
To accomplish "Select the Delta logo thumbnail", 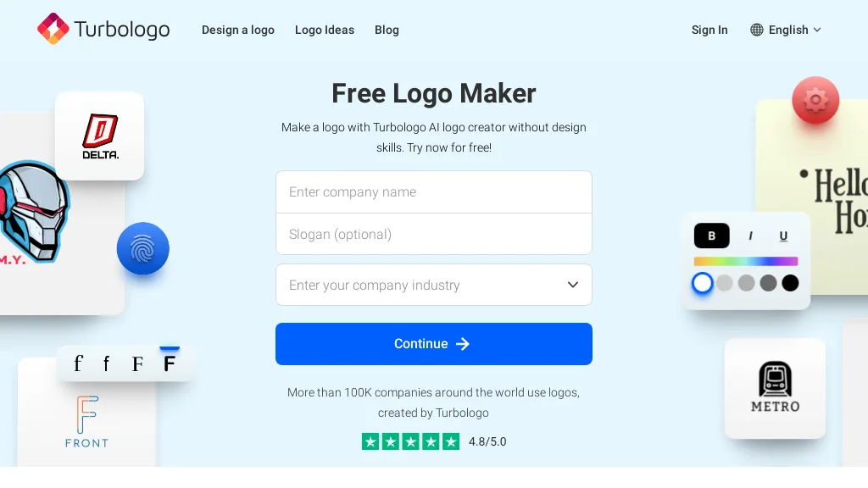I will [x=100, y=136].
